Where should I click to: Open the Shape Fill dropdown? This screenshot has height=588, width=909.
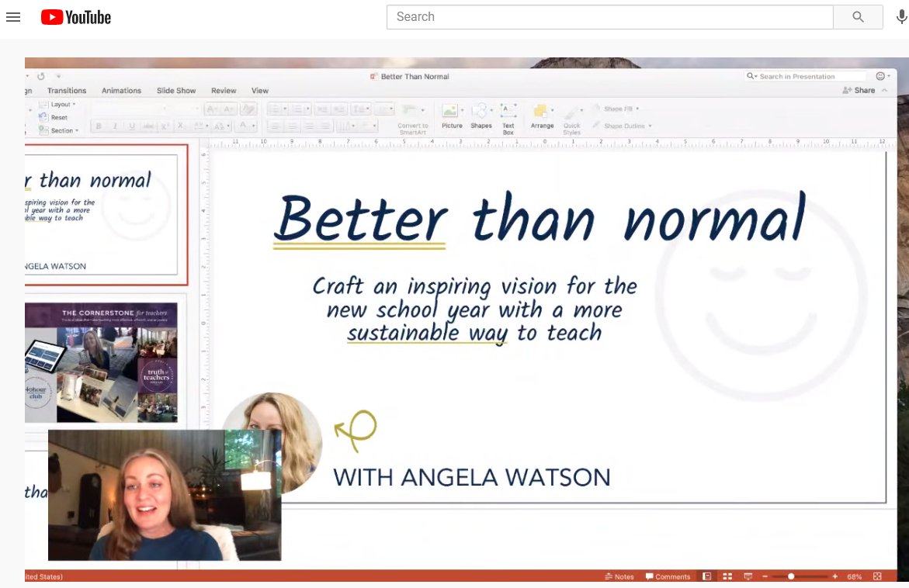pos(616,109)
